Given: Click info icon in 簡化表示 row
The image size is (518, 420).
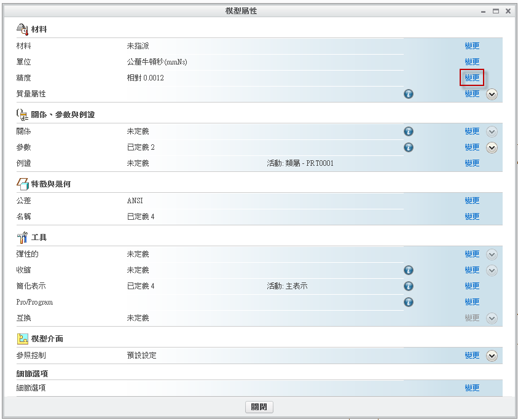Looking at the screenshot, I should tap(409, 286).
